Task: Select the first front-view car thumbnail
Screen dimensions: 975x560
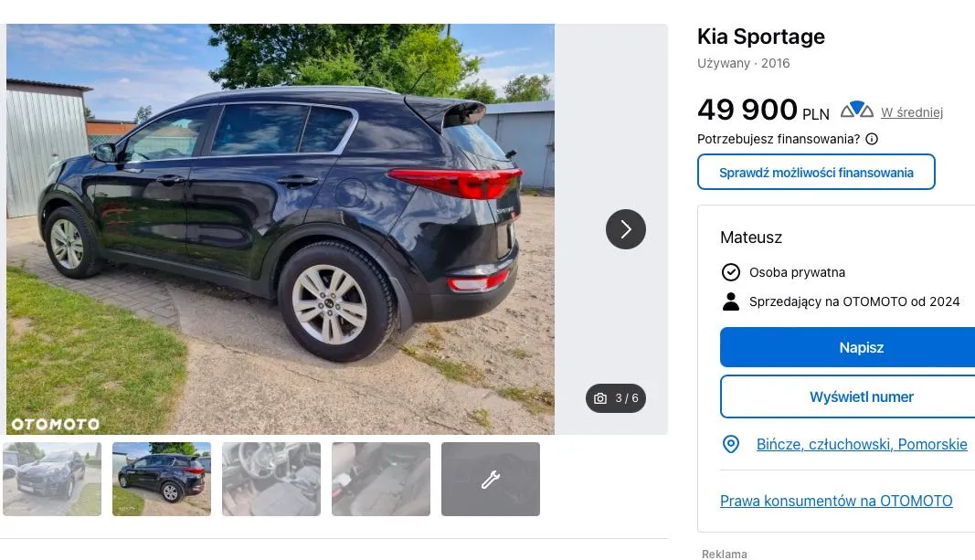Action: [51, 480]
